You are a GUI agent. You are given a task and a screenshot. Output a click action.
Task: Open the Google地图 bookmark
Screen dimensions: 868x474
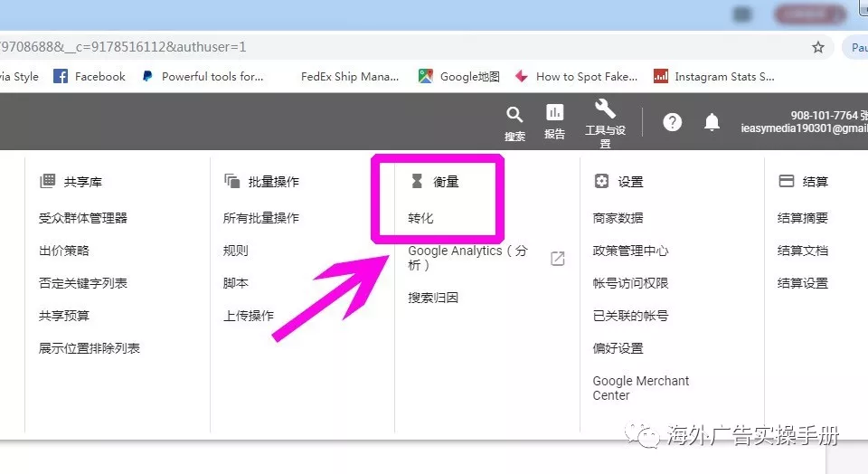point(459,77)
